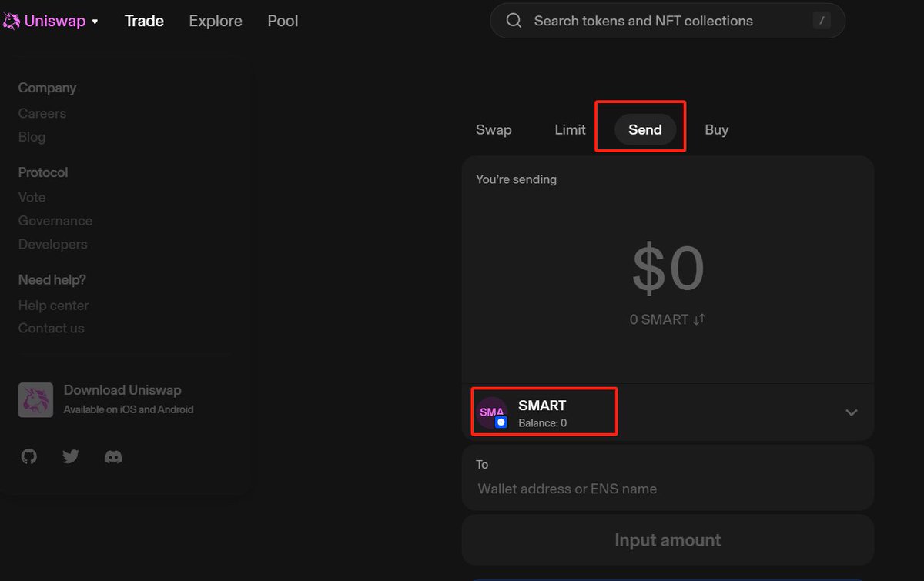Viewport: 924px width, 581px height.
Task: Click the You're sending label
Action: 516,179
